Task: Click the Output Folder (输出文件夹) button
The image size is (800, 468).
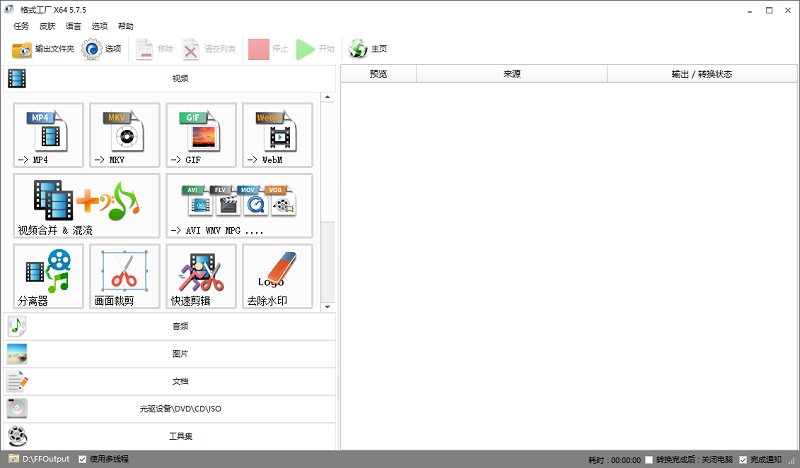Action: [x=43, y=49]
